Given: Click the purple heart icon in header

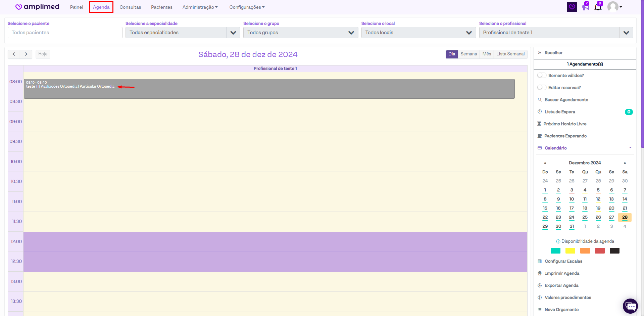Looking at the screenshot, I should click(572, 7).
